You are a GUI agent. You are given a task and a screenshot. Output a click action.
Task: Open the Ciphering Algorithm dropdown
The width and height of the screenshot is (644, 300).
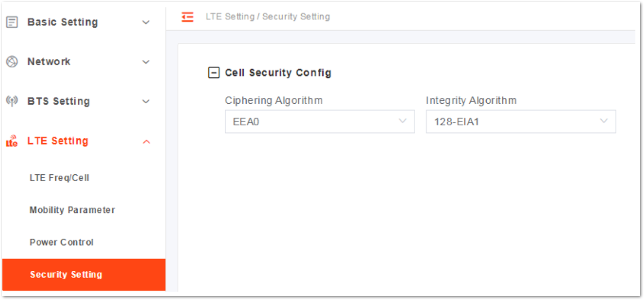[x=320, y=121]
